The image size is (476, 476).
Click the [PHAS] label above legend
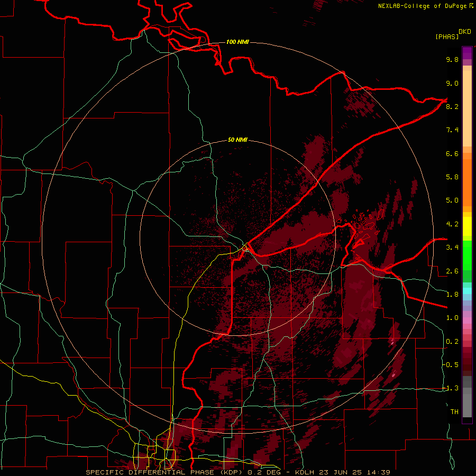[x=447, y=36]
